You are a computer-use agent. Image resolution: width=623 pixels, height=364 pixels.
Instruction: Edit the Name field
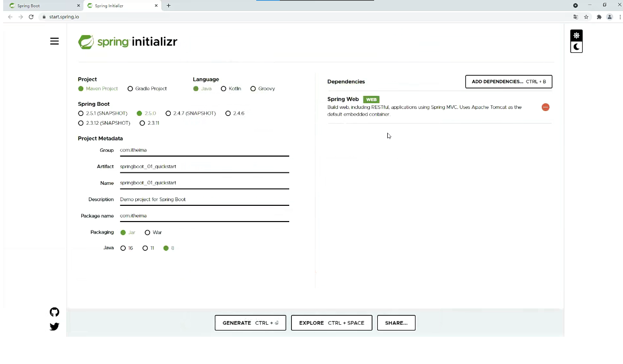coord(205,183)
